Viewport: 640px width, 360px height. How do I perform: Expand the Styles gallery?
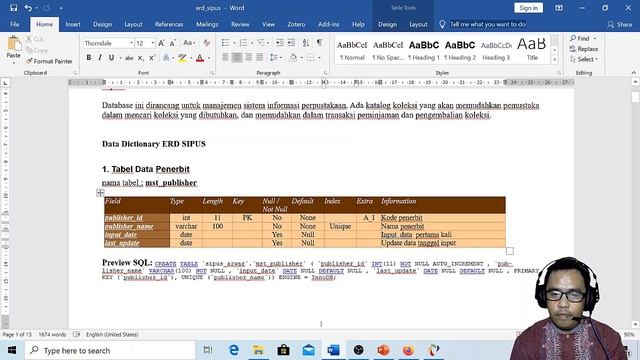(554, 60)
